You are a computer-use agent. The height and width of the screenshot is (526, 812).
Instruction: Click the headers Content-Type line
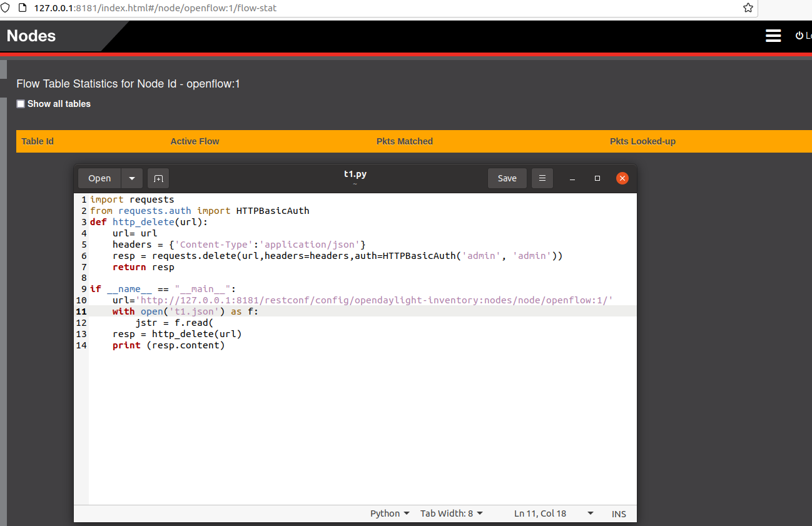(x=239, y=245)
